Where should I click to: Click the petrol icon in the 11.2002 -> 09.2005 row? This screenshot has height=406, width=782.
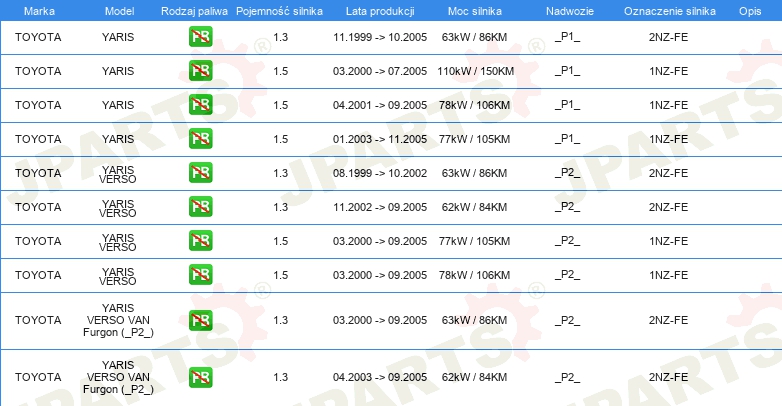[x=200, y=206]
